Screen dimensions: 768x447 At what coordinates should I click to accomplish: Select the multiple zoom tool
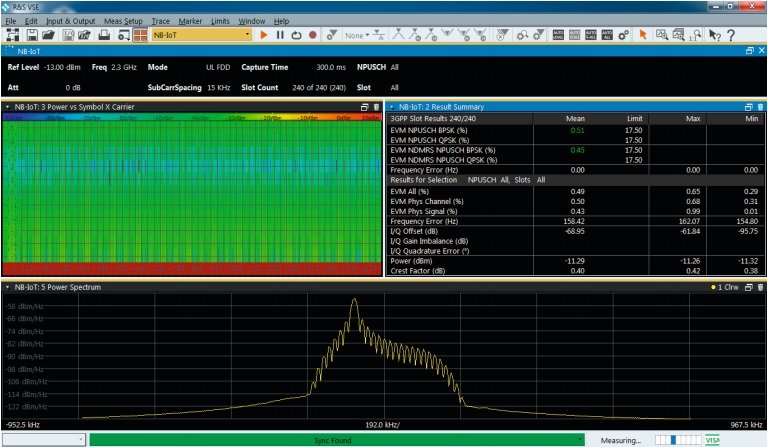tap(678, 35)
